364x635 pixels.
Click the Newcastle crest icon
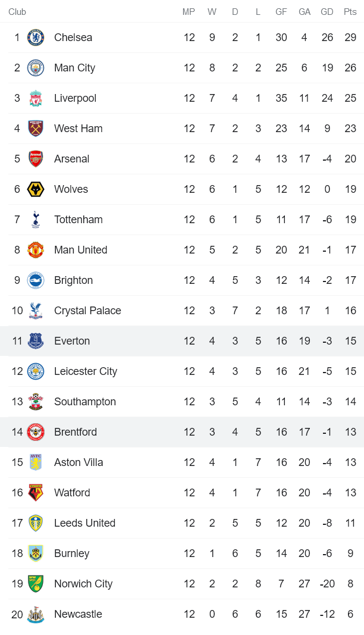pos(36,614)
